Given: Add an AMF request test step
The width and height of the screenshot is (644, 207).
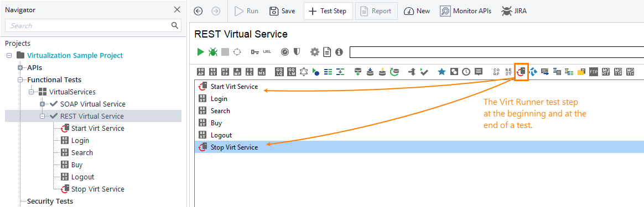Looking at the screenshot, I should click(x=237, y=72).
